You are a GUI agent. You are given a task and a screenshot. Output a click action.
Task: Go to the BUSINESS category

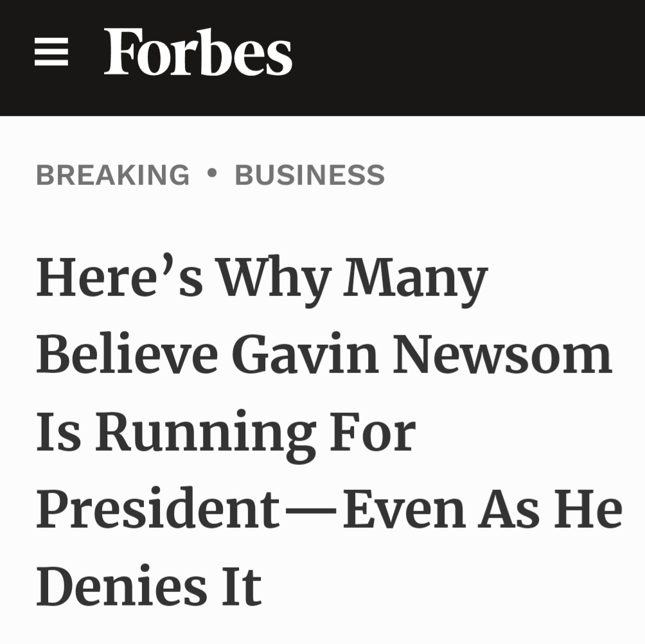coord(310,175)
